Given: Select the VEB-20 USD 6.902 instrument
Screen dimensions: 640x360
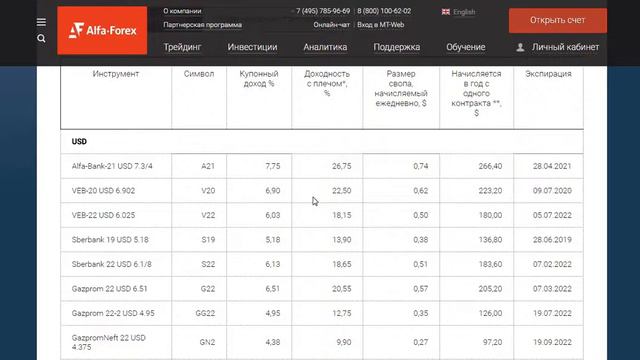Looking at the screenshot, I should [103, 191].
